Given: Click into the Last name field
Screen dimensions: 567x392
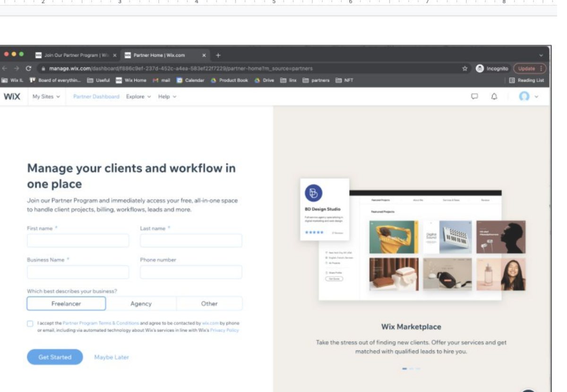Looking at the screenshot, I should (x=191, y=240).
